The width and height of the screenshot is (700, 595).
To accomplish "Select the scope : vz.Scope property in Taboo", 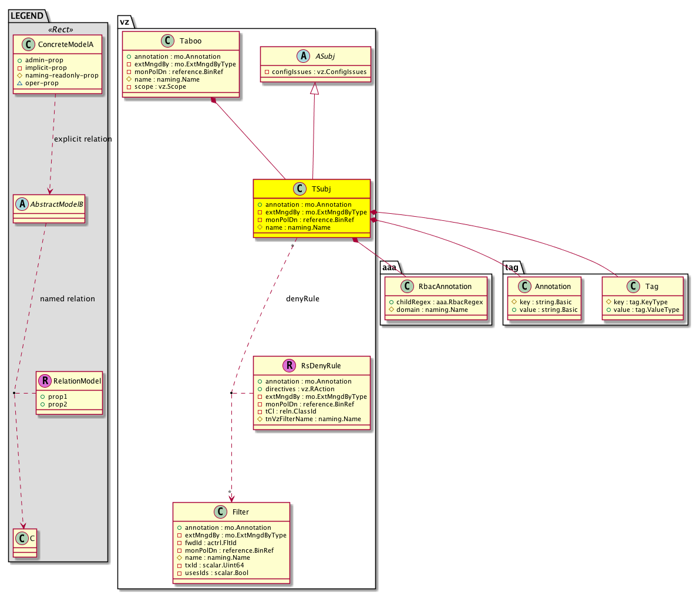I will click(156, 87).
